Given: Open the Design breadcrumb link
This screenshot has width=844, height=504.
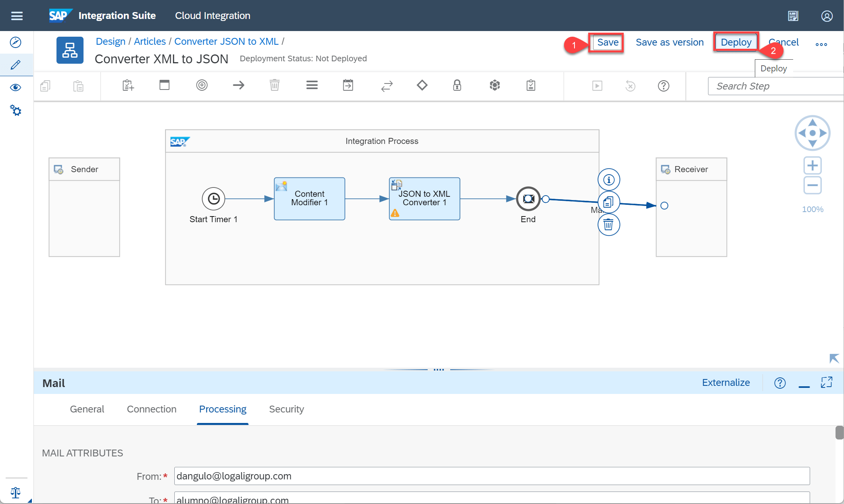Looking at the screenshot, I should tap(111, 42).
